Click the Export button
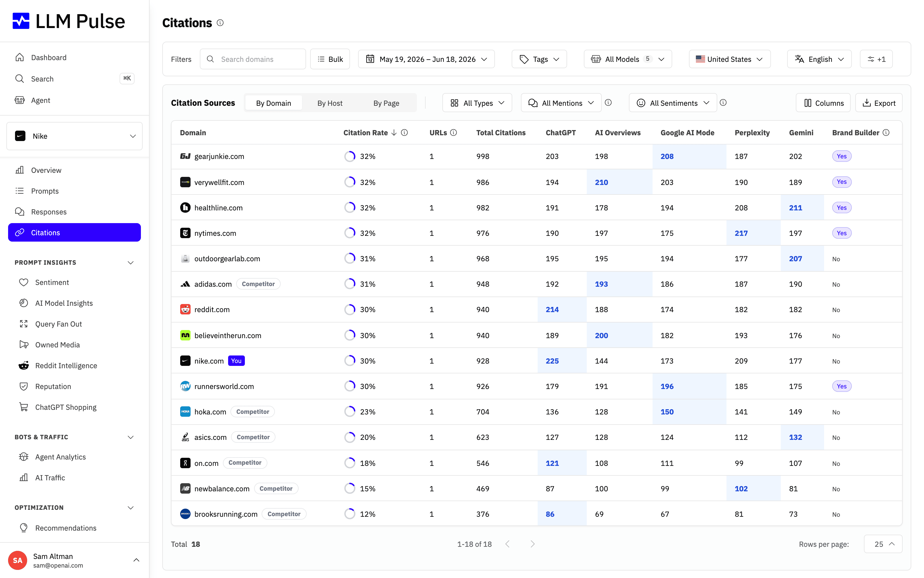 879,103
